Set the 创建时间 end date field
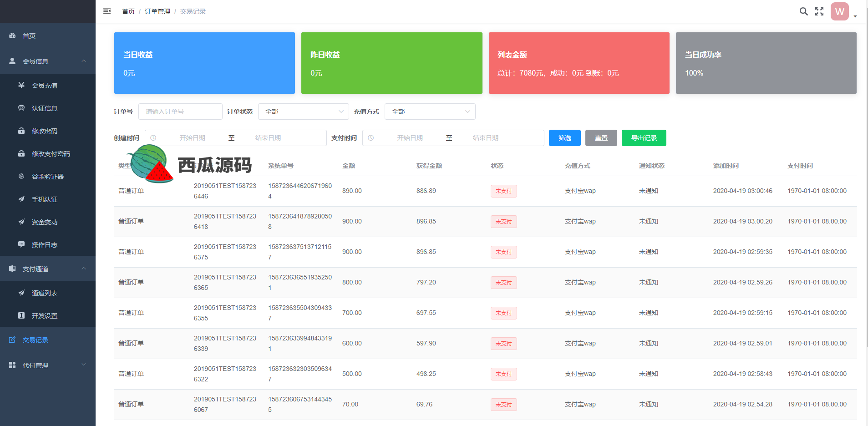868x426 pixels. (x=268, y=138)
